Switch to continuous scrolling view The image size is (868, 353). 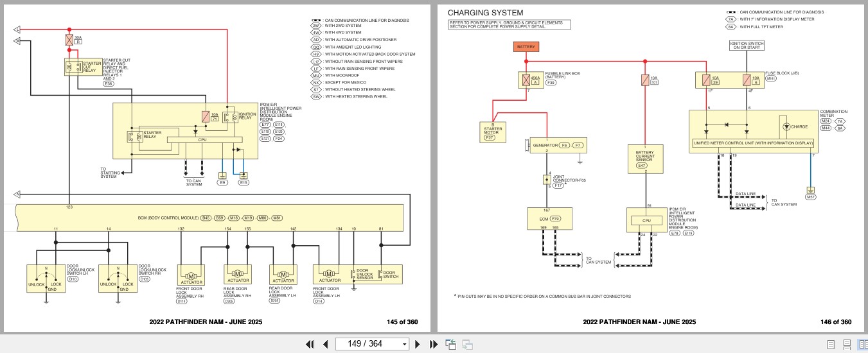(x=847, y=345)
